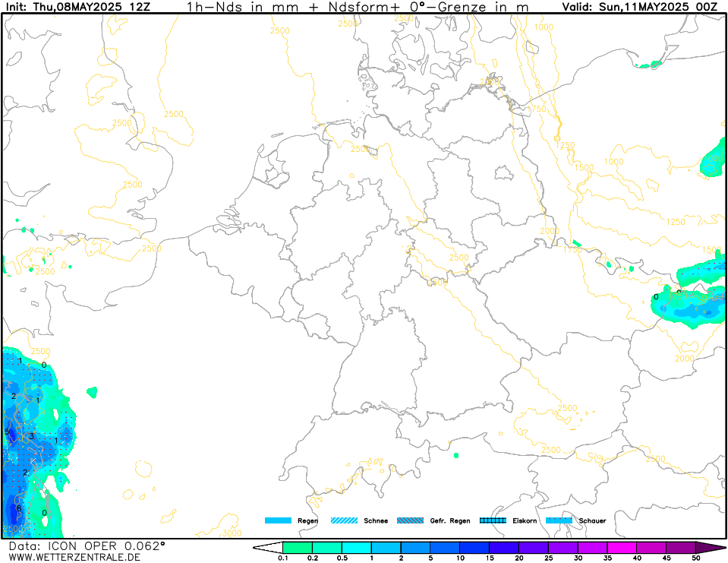Click the dotted Schauer legend swatch
Screen dimensions: 728x563
coord(559,520)
